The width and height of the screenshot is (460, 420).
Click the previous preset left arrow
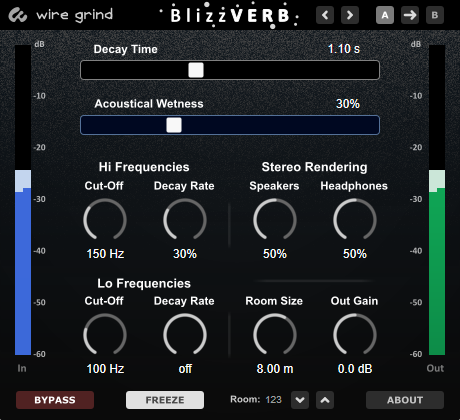(x=325, y=15)
